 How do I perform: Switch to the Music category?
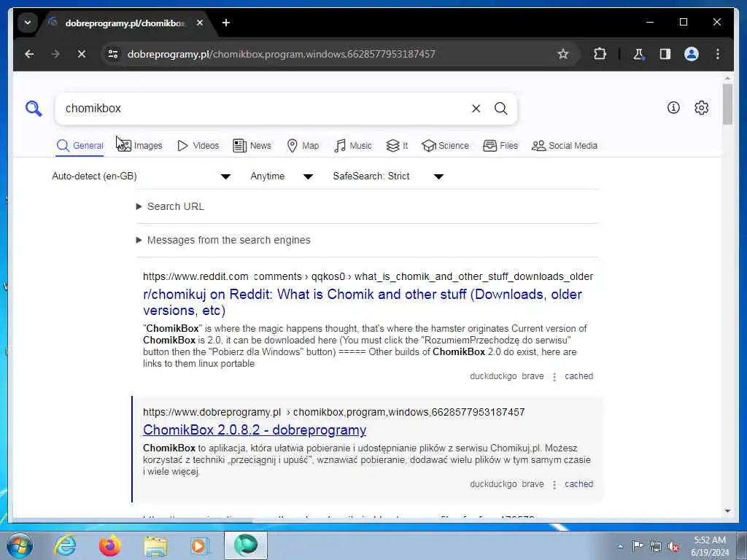[x=353, y=146]
